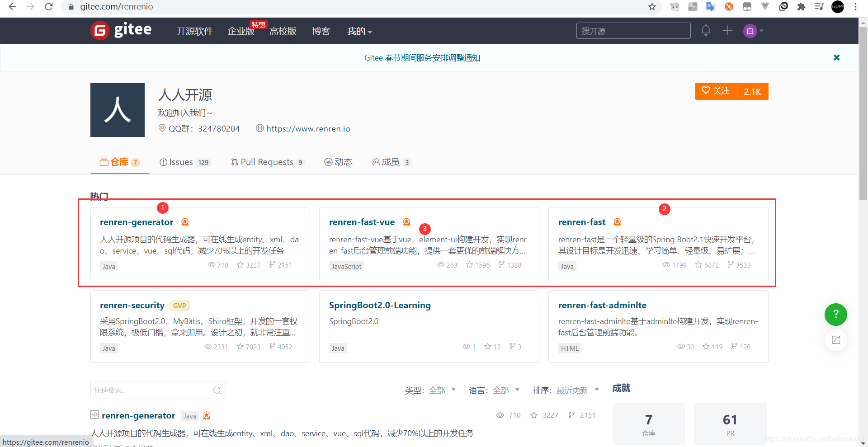
Task: Open the renren-fast-vue repository
Action: point(362,222)
